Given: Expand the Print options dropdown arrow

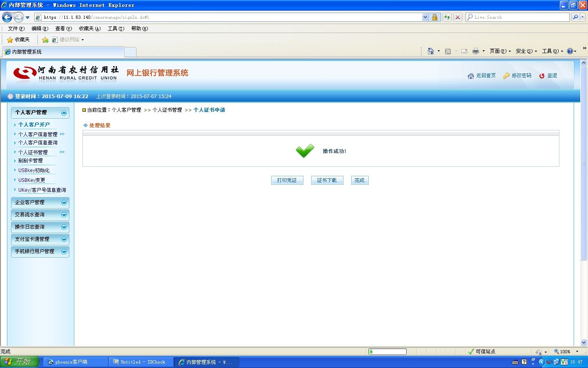Looking at the screenshot, I should click(483, 51).
